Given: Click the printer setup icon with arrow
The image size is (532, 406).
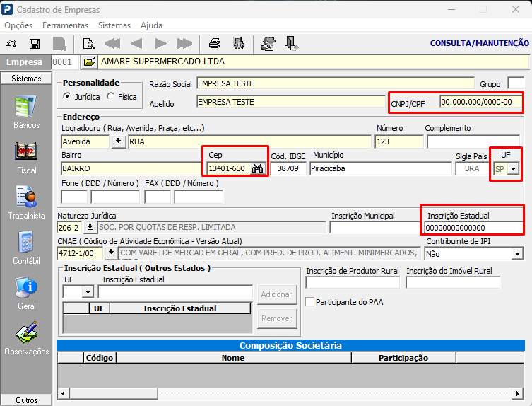Looking at the screenshot, I should 268,44.
